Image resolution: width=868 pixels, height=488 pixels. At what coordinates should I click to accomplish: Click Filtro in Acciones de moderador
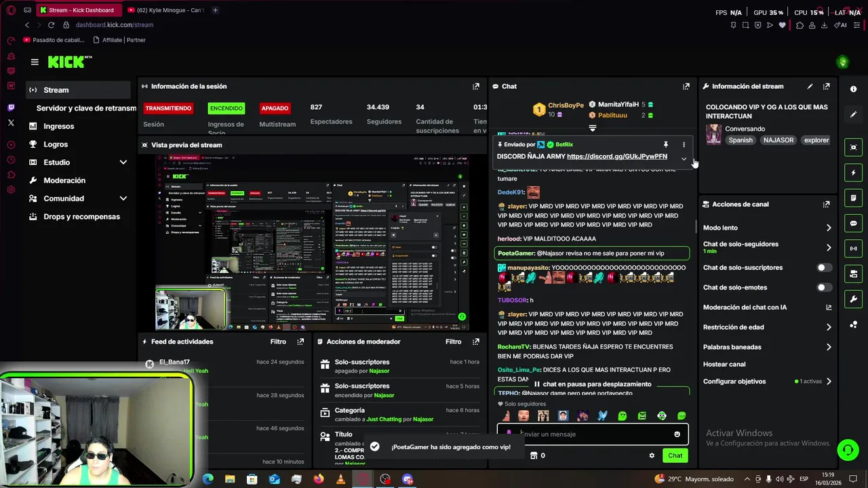point(453,342)
